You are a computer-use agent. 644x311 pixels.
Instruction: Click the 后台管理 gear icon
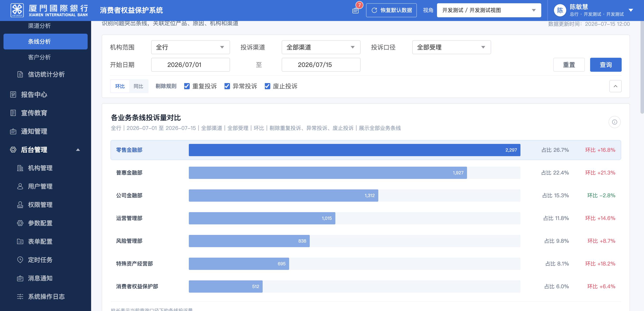point(13,150)
